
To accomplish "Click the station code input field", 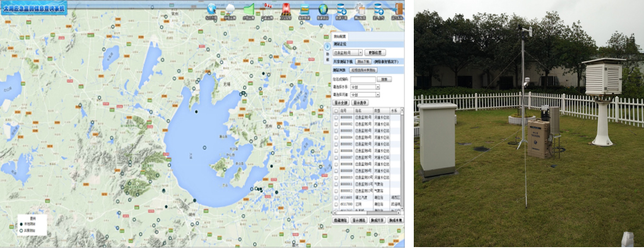I will click(x=363, y=80).
